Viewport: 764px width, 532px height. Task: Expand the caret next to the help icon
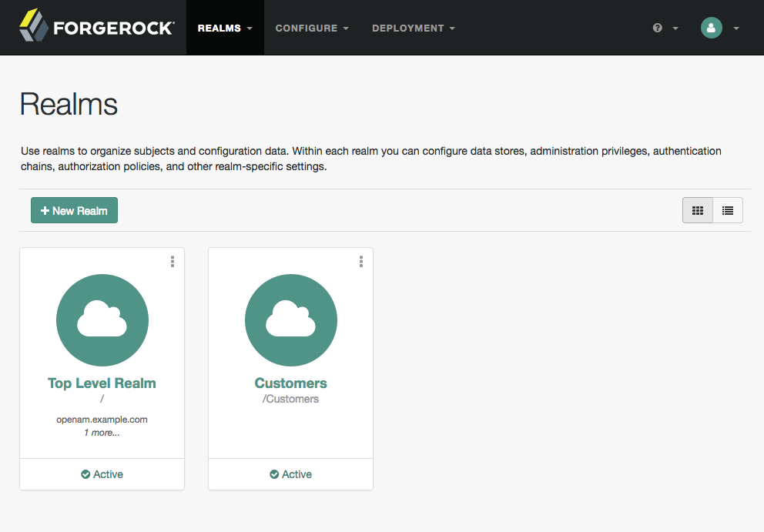pyautogui.click(x=675, y=28)
